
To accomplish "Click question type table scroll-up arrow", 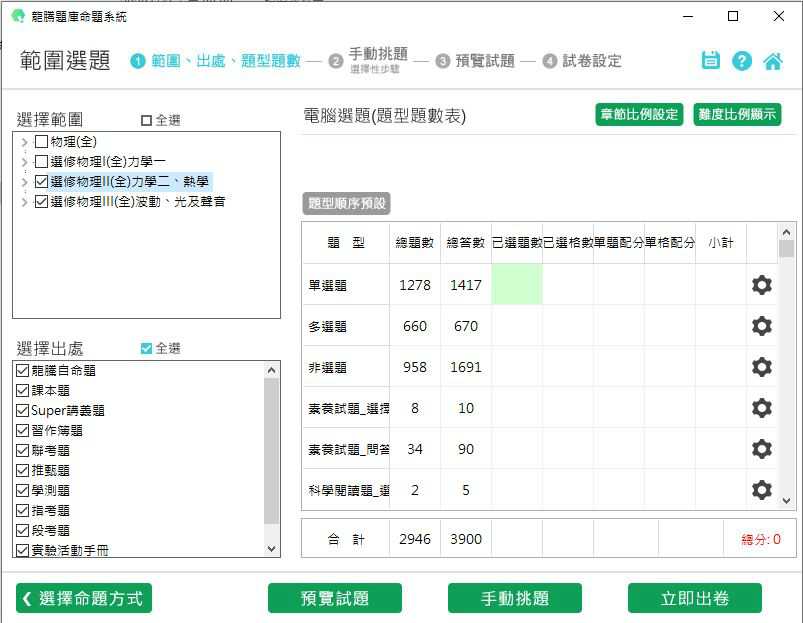I will pyautogui.click(x=787, y=232).
